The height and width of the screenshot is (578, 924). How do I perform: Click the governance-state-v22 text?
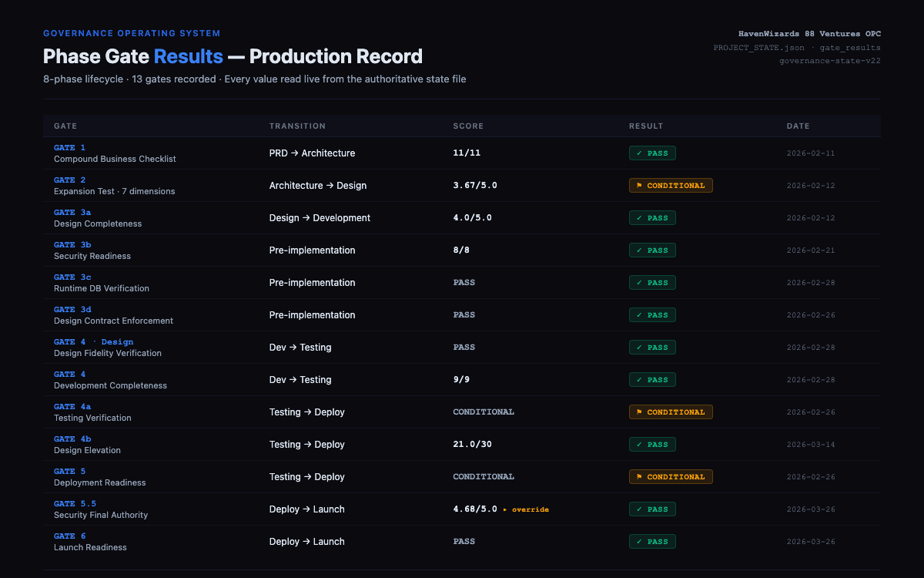[x=830, y=61]
